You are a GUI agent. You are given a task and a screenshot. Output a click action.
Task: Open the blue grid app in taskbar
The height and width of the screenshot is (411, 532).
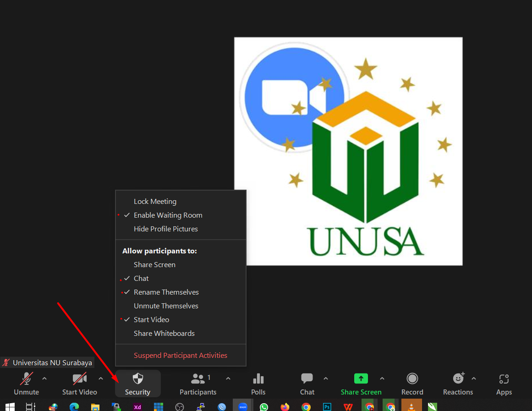click(159, 407)
